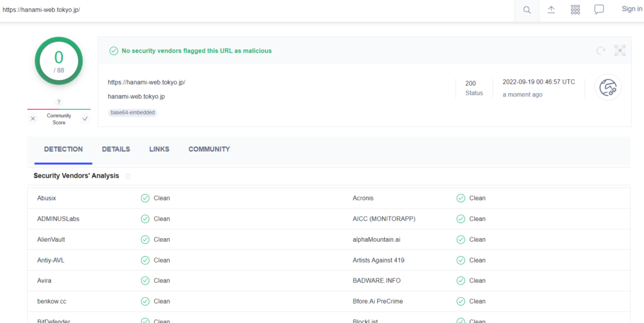Image resolution: width=644 pixels, height=323 pixels.
Task: Click the 0 / 88 detection score circle
Action: pos(58,61)
